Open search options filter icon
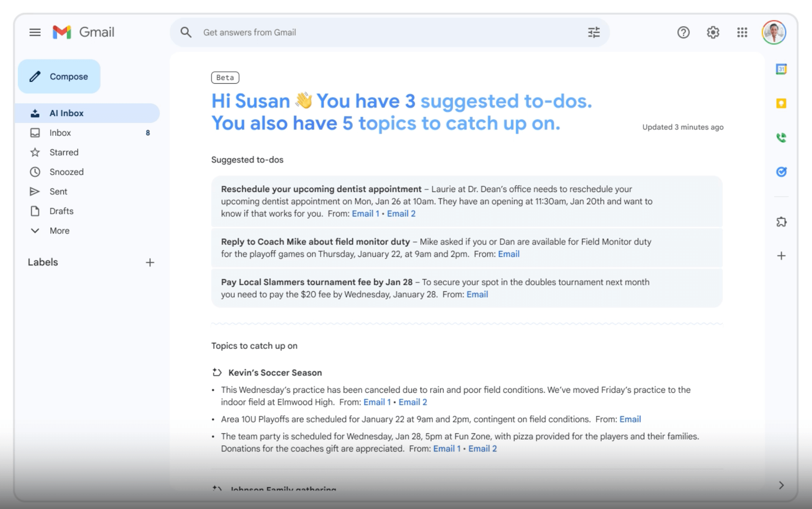 tap(594, 32)
